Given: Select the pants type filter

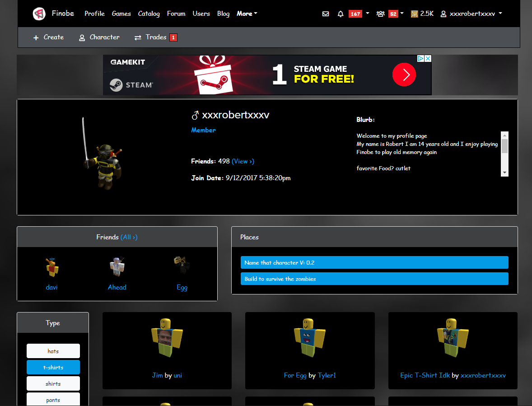Looking at the screenshot, I should (x=53, y=399).
